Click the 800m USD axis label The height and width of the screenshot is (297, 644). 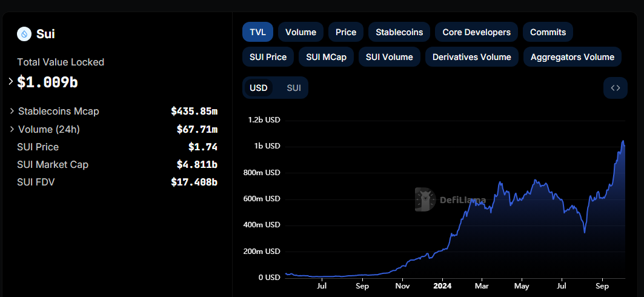click(261, 173)
